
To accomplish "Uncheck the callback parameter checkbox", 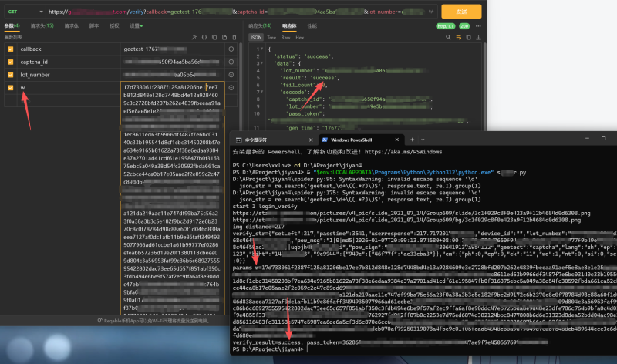I will [x=11, y=49].
